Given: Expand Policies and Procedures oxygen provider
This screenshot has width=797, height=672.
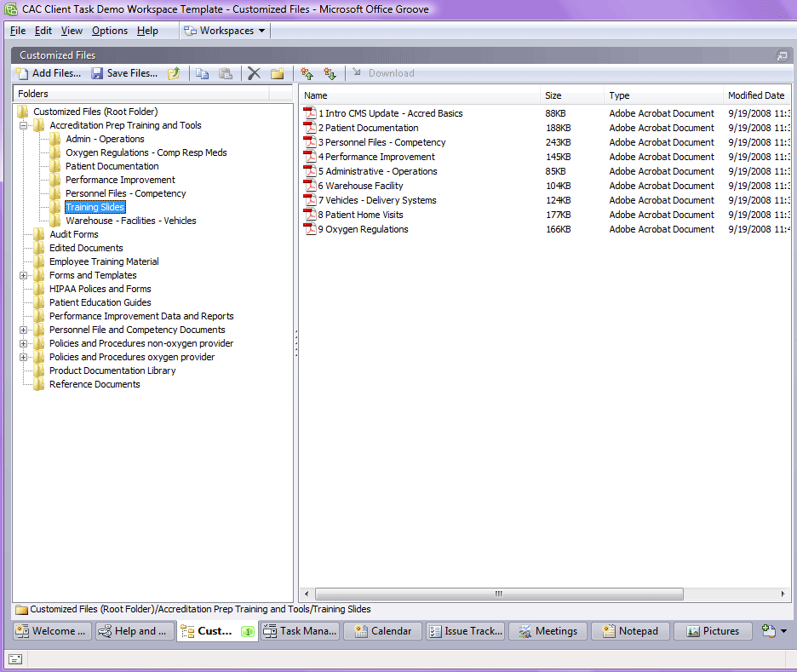Looking at the screenshot, I should [23, 358].
